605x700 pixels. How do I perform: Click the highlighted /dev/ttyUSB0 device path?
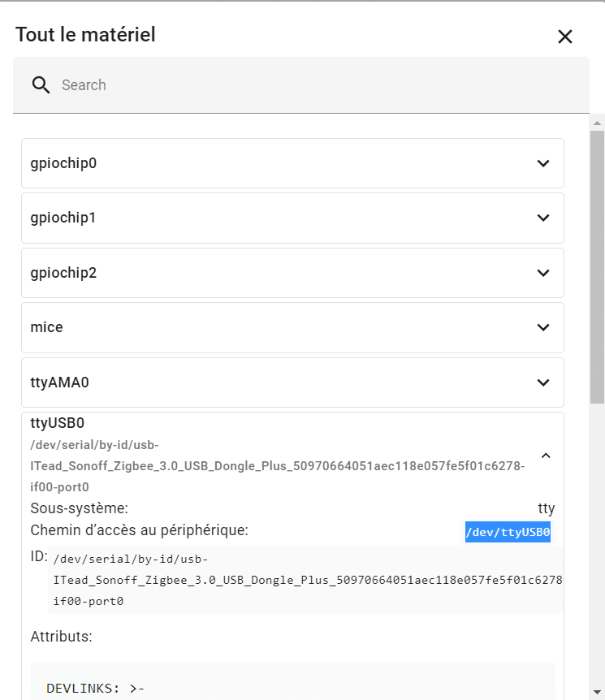(508, 532)
